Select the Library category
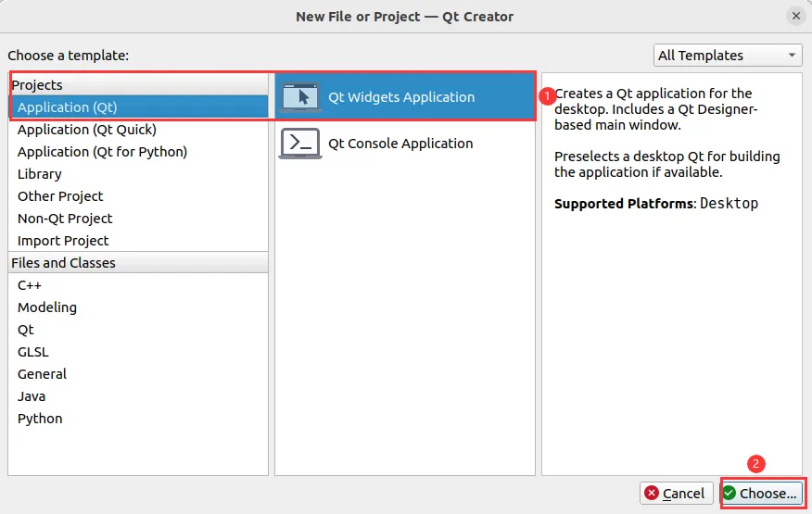The height and width of the screenshot is (514, 812). [x=138, y=174]
